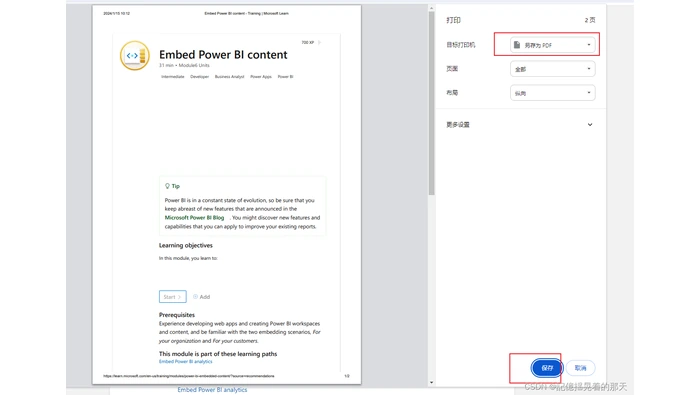Click the 'Power BI' tag
The height and width of the screenshot is (395, 700).
(285, 77)
